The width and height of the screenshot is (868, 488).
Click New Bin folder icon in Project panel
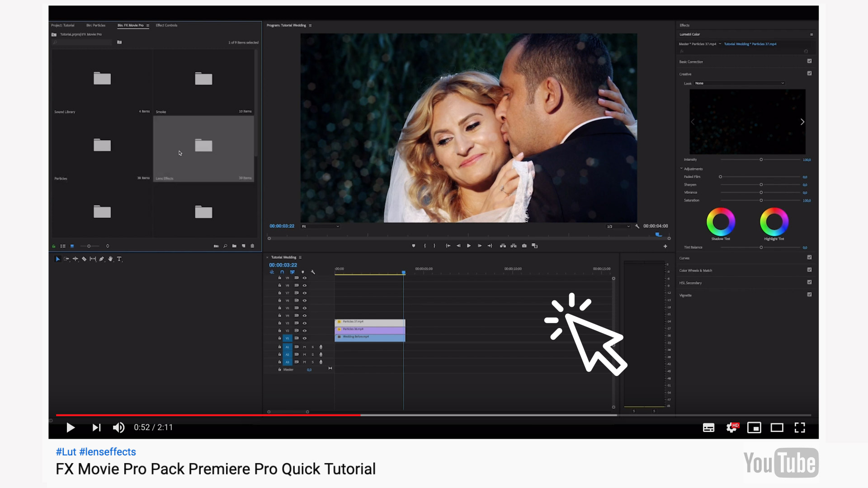pos(234,246)
